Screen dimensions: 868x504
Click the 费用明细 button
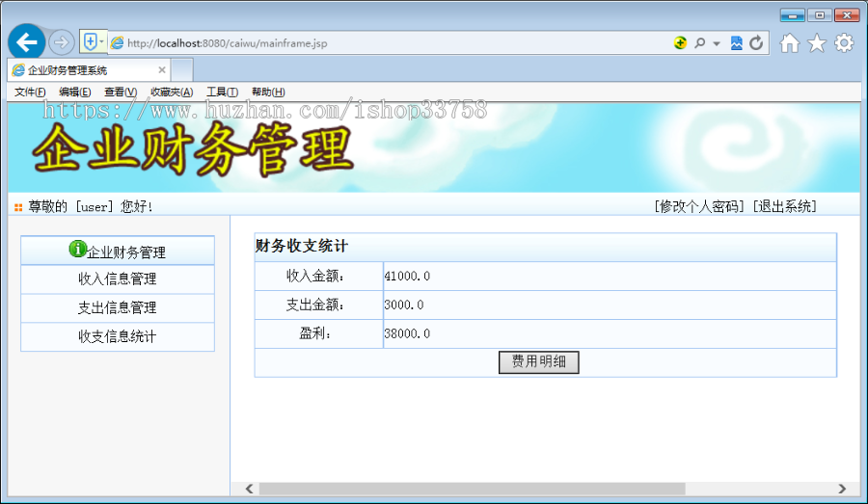coord(538,361)
